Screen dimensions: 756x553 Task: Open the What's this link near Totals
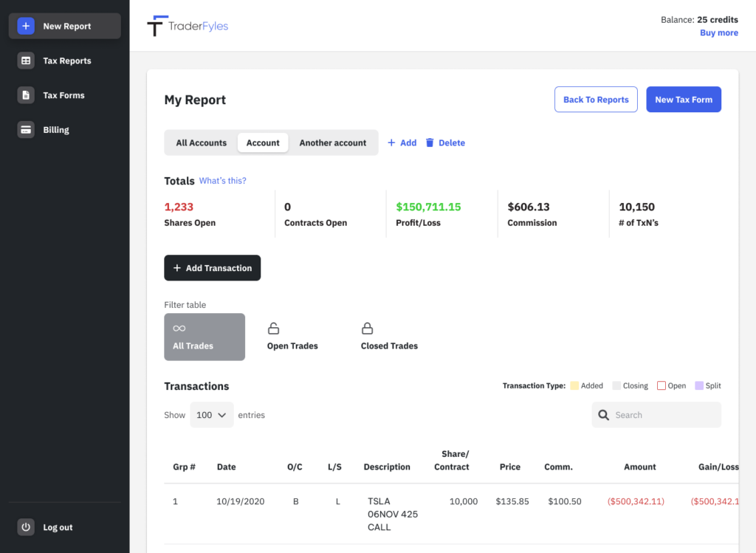tap(222, 180)
